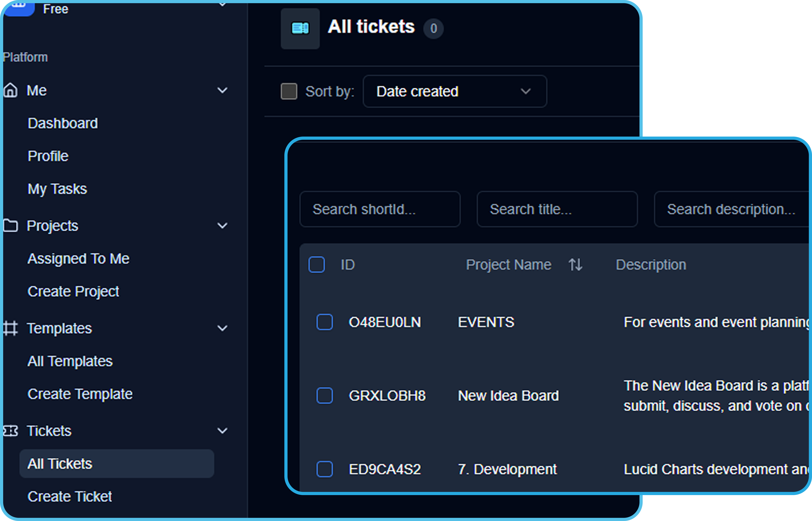Open Create Ticket page

tap(70, 497)
